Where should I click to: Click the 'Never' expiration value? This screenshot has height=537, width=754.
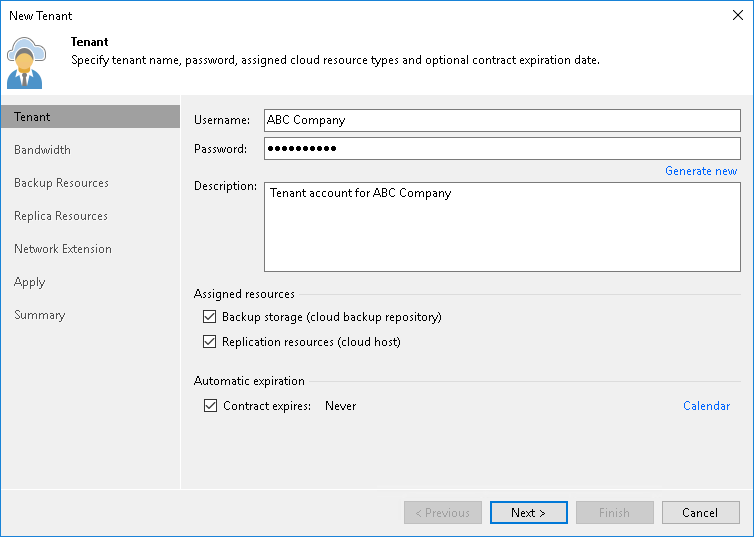[x=340, y=406]
